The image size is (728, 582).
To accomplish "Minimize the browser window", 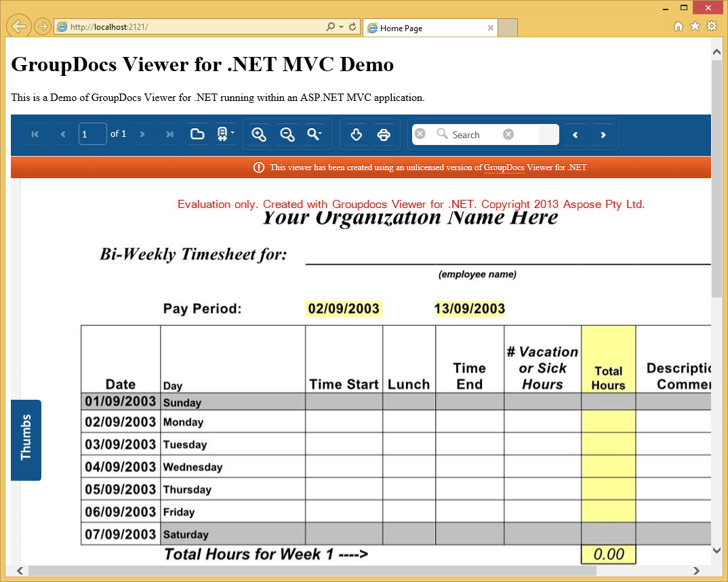I will click(666, 8).
